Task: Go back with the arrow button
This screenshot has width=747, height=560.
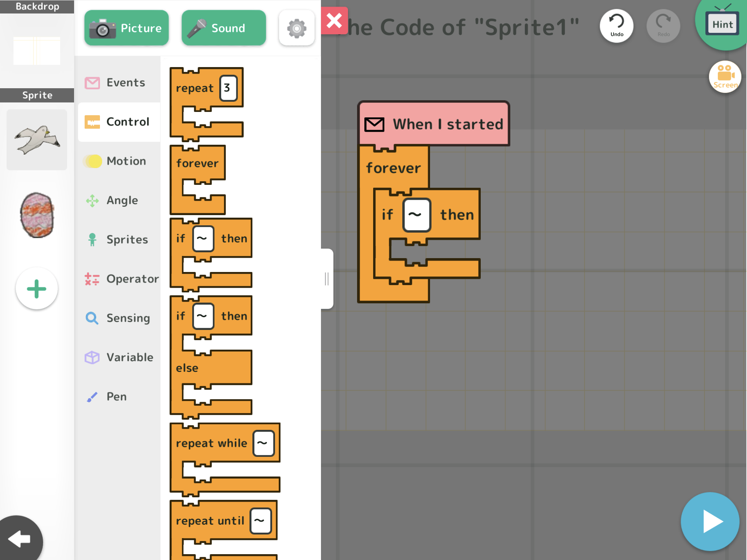Action: click(x=19, y=539)
